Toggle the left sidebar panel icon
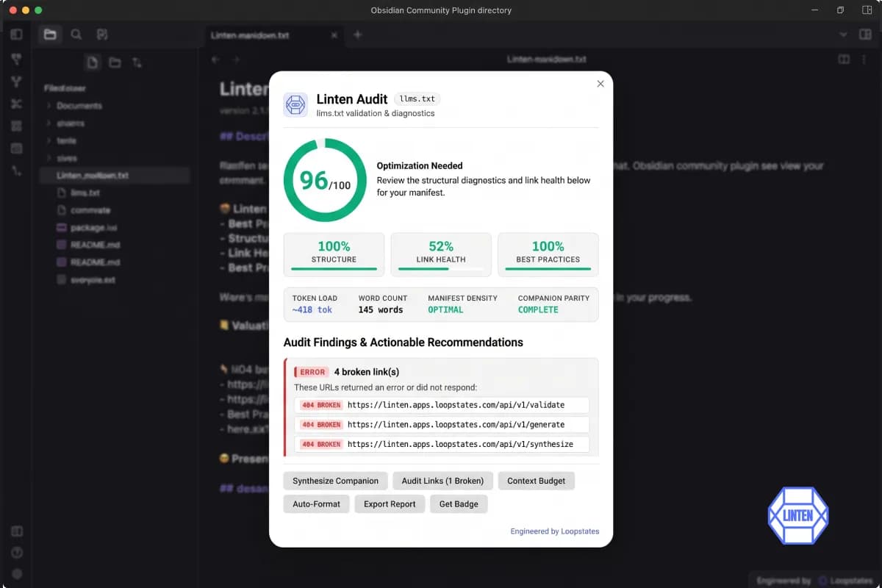 16,35
